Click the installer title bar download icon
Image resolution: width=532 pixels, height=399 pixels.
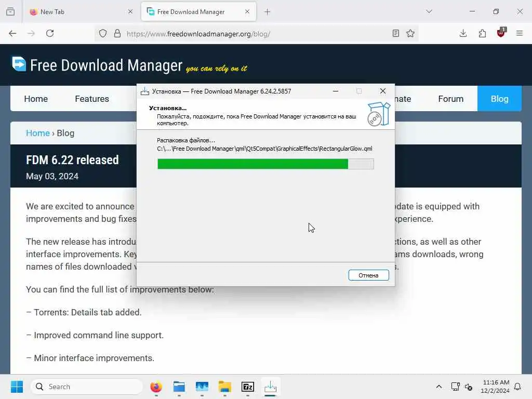point(145,91)
